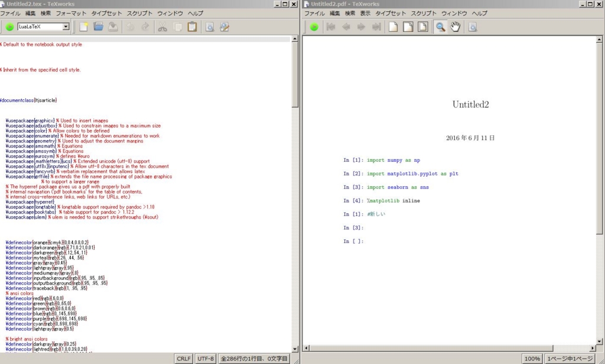Image resolution: width=605 pixels, height=364 pixels.
Task: Click the 'import numpy as np' line in the PDF
Action: (393, 160)
